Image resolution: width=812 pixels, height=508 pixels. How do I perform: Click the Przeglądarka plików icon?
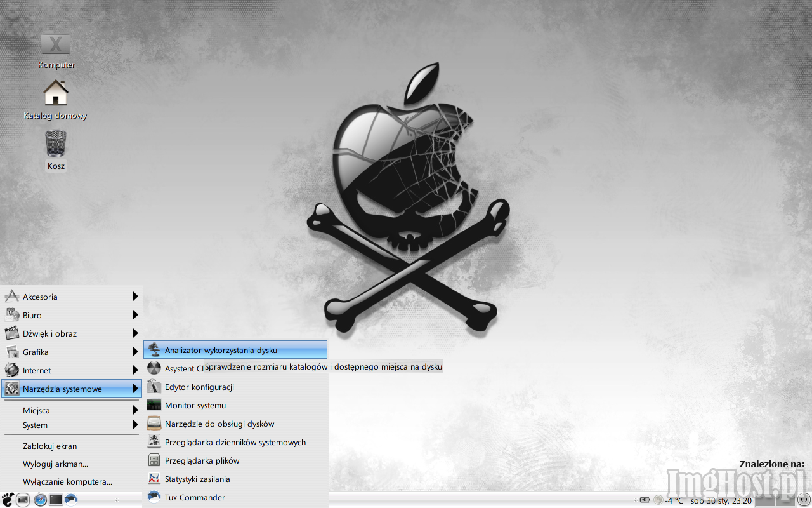(154, 460)
